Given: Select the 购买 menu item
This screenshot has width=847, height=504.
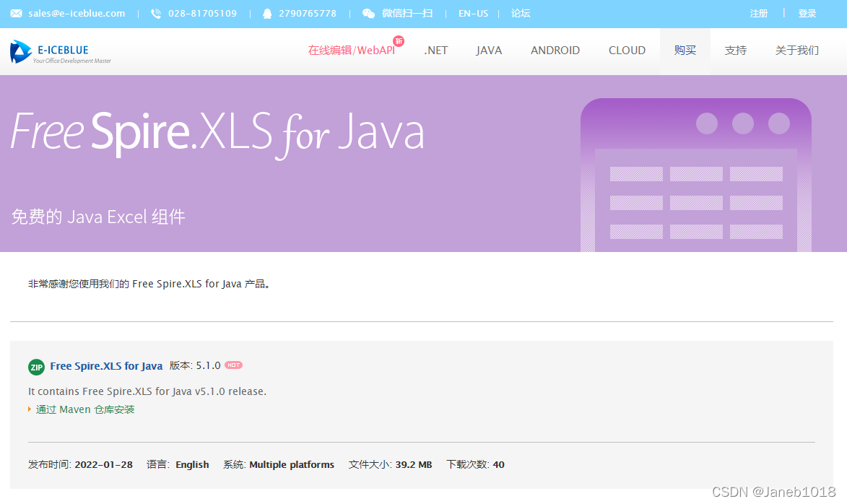Looking at the screenshot, I should click(x=685, y=51).
